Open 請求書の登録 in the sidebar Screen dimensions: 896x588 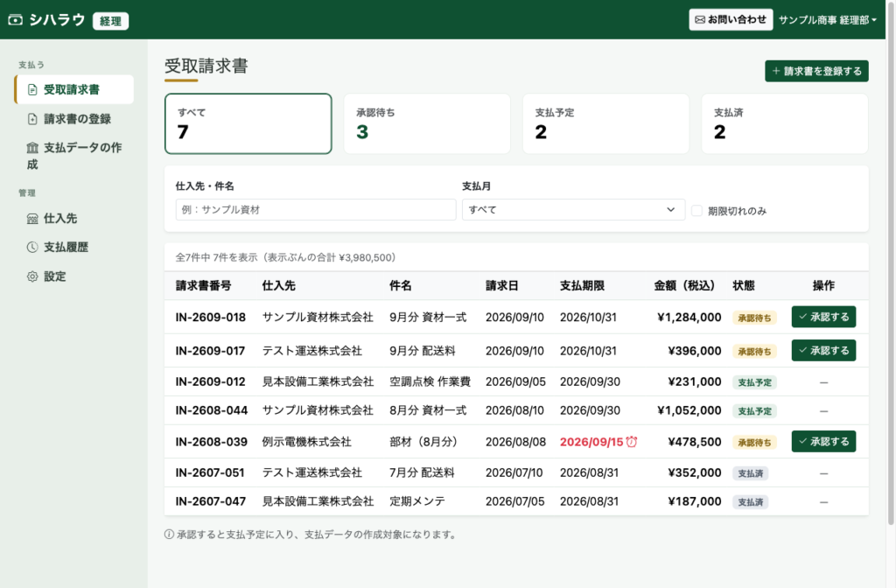click(74, 119)
